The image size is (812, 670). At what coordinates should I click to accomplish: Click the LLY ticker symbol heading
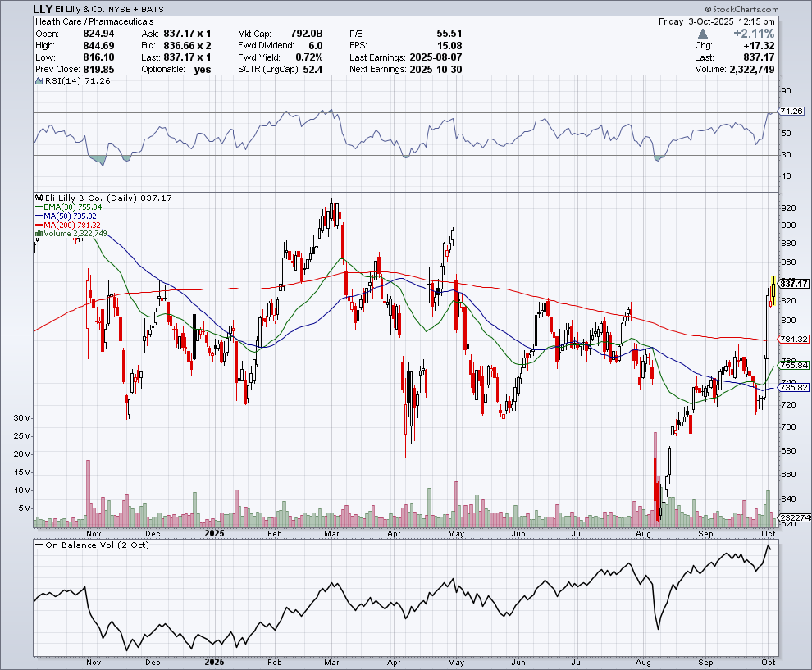pos(43,9)
